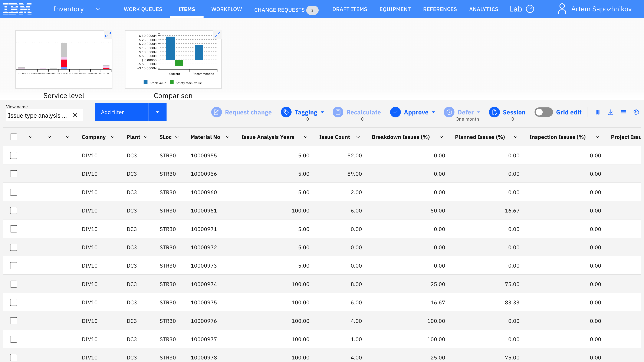The width and height of the screenshot is (644, 362).
Task: Open the Issue Count column menu
Action: (358, 137)
